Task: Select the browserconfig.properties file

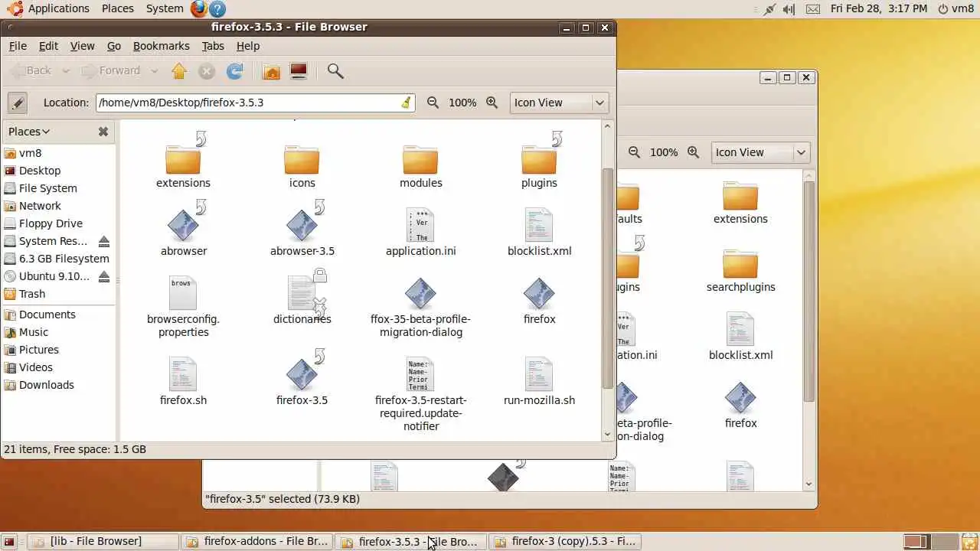Action: click(183, 293)
